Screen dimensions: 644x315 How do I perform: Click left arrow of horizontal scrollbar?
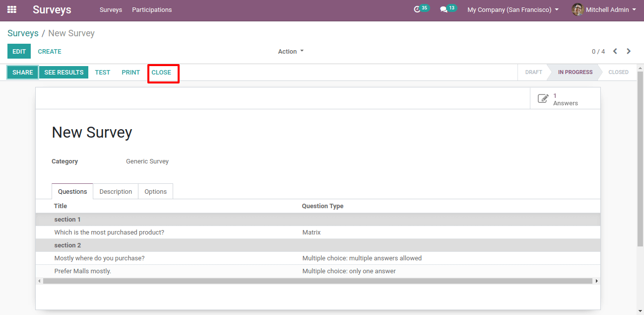coord(39,281)
